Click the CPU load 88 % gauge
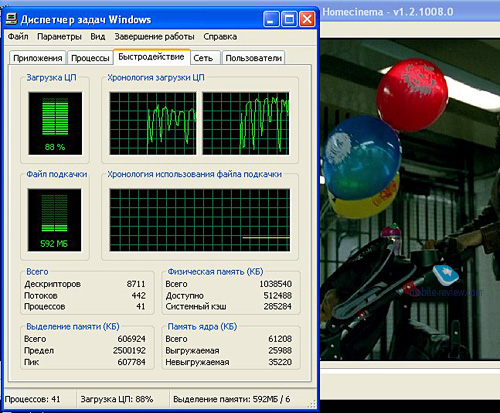The image size is (500, 413). (55, 123)
